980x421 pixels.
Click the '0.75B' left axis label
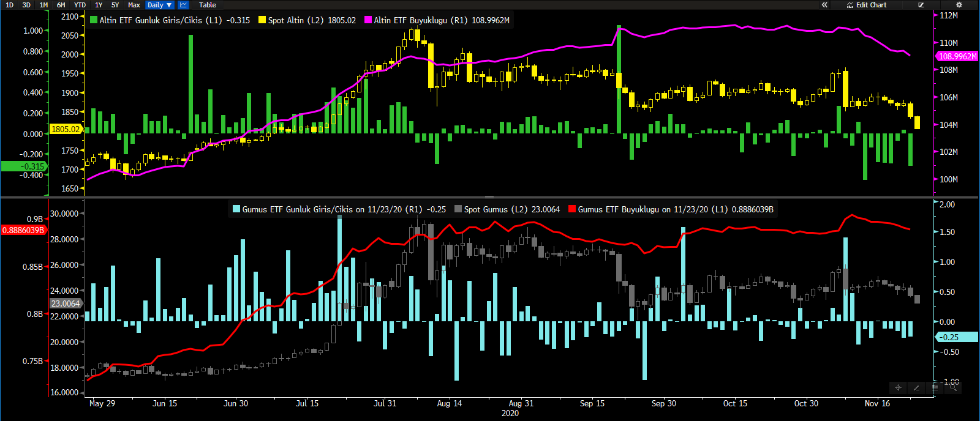point(33,361)
